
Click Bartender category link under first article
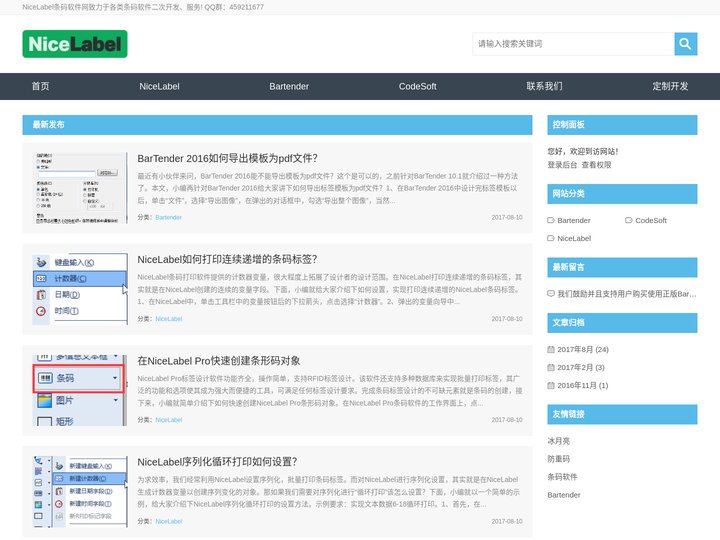pos(169,217)
